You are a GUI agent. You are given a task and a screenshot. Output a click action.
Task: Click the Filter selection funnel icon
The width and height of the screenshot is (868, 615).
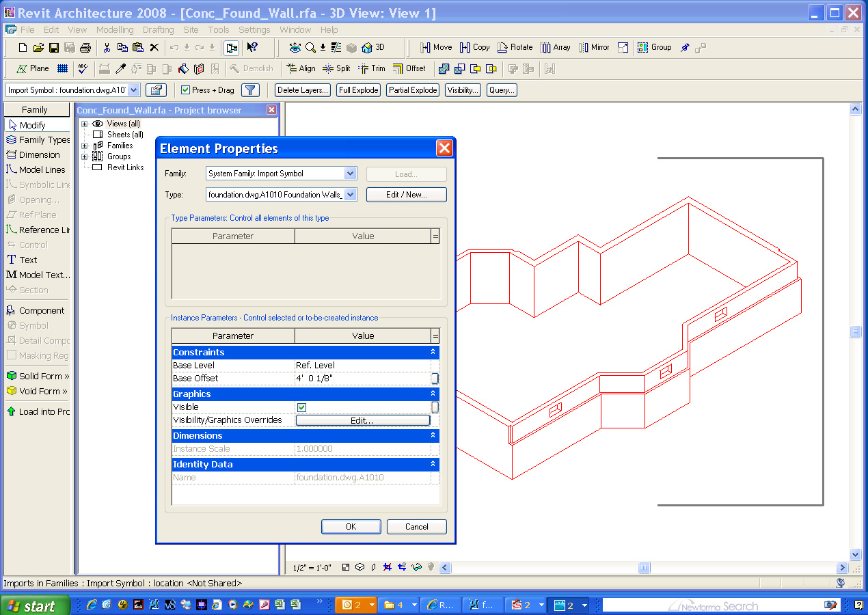point(251,90)
